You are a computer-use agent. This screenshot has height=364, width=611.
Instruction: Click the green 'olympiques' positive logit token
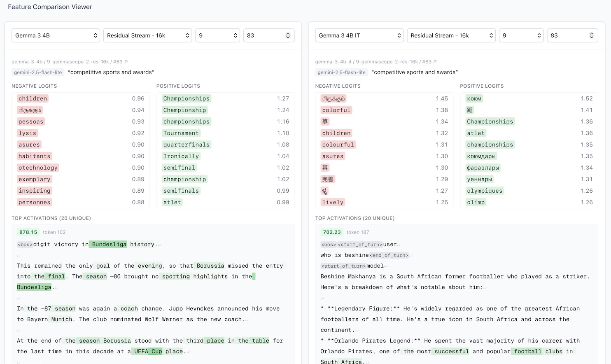point(484,191)
